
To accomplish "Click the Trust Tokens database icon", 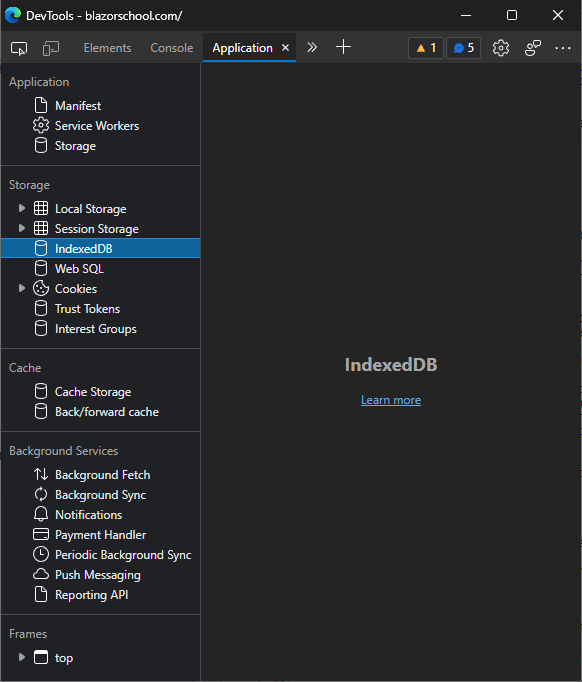I will coord(41,309).
